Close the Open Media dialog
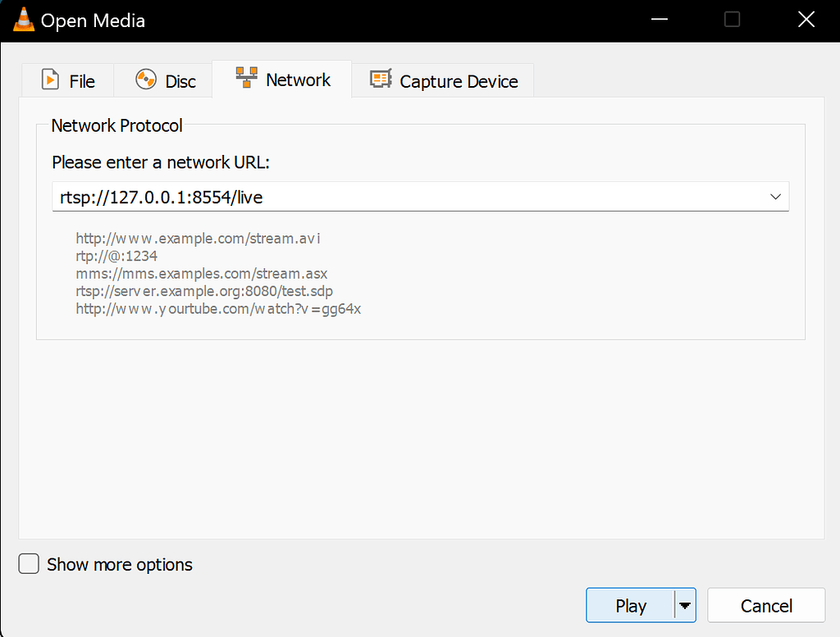 805,20
